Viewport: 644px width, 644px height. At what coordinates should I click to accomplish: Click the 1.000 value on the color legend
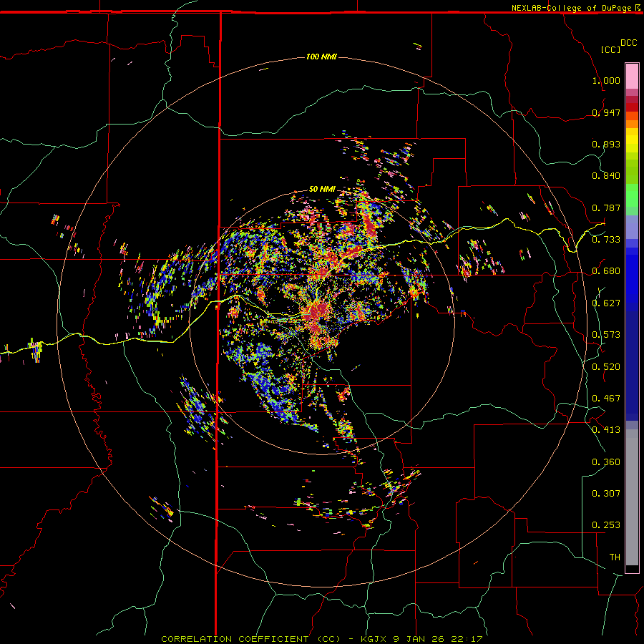click(x=606, y=80)
